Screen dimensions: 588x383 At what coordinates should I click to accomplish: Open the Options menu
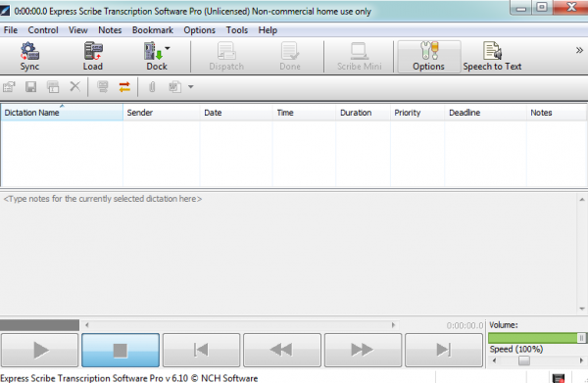(x=200, y=30)
